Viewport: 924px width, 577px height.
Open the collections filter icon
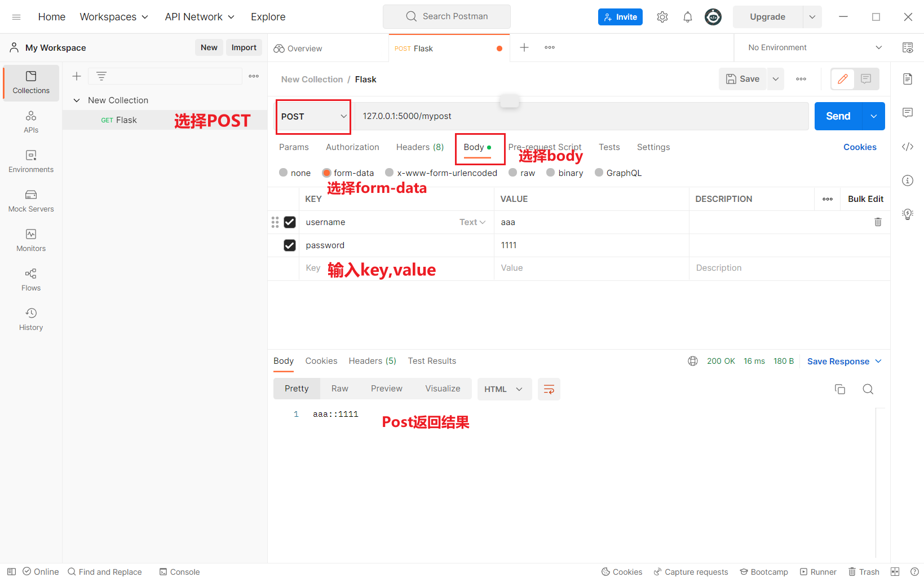pyautogui.click(x=101, y=76)
